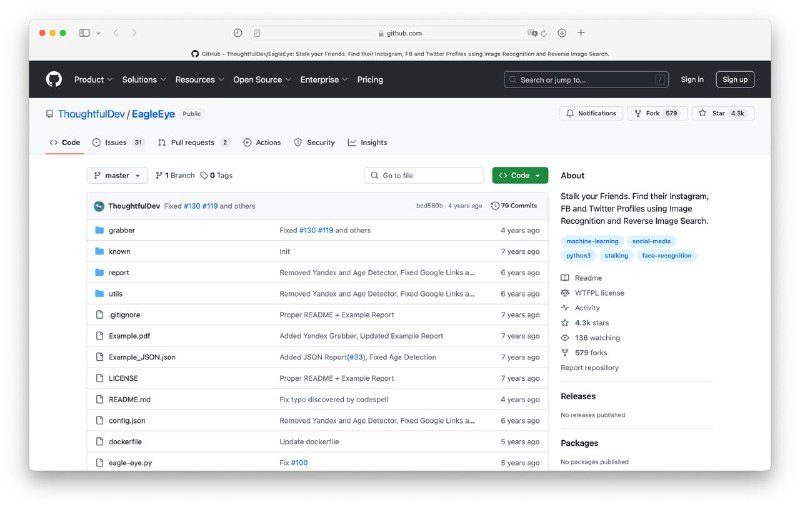The image size is (800, 509).
Task: Select the face-recognition topic tag
Action: pos(666,256)
